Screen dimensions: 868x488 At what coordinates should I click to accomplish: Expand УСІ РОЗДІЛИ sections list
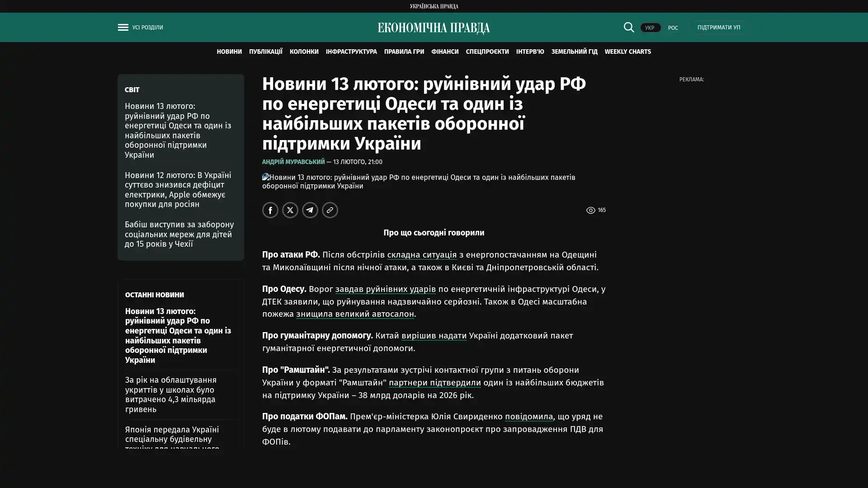pos(147,28)
